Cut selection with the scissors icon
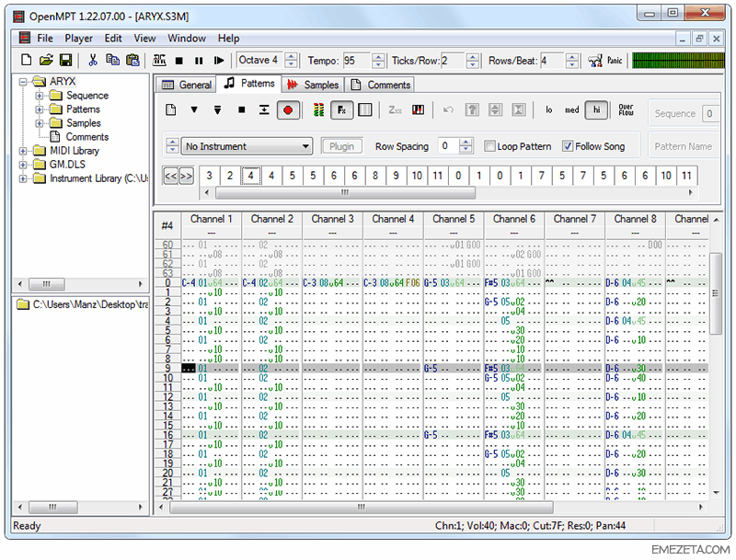The height and width of the screenshot is (560, 736). 93,60
